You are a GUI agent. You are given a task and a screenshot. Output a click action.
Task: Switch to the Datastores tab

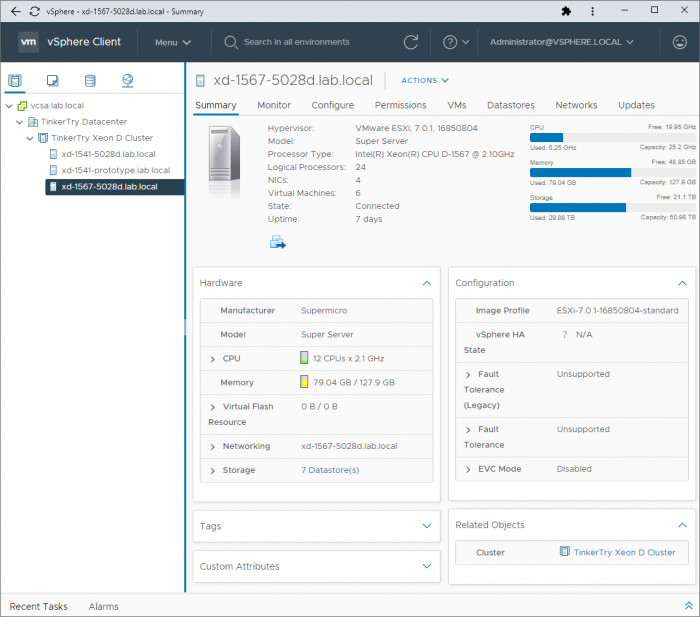pyautogui.click(x=511, y=105)
